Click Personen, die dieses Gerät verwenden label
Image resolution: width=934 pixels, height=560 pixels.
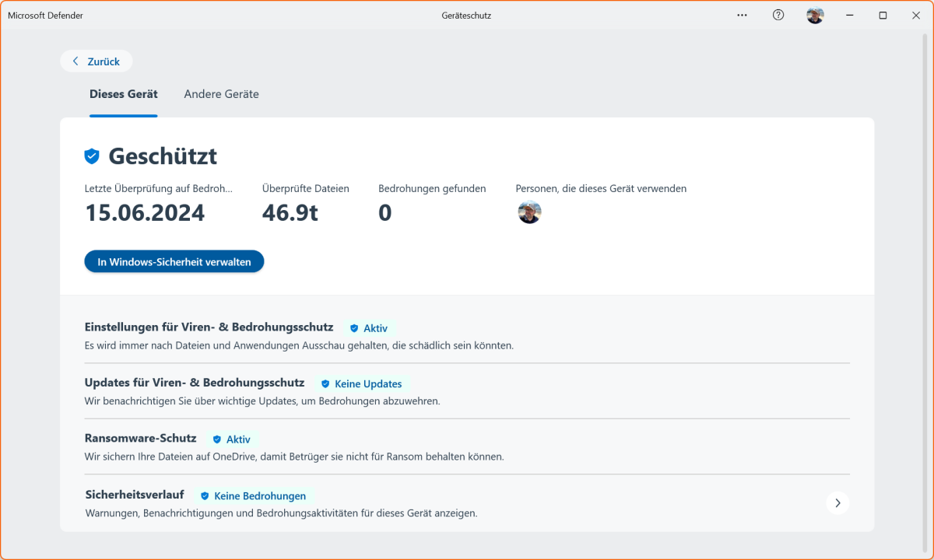(601, 188)
